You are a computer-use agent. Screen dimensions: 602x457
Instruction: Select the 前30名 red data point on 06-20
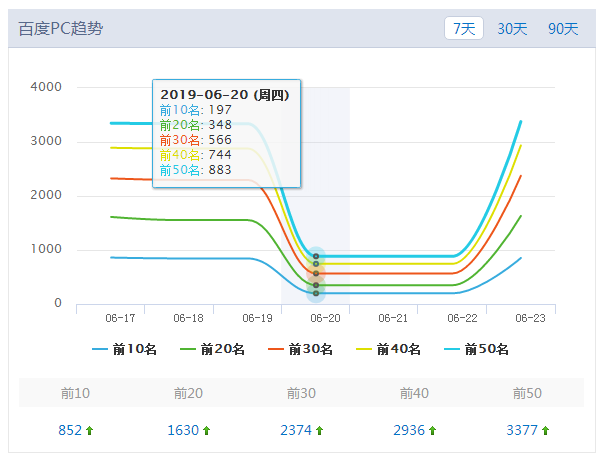click(x=316, y=273)
